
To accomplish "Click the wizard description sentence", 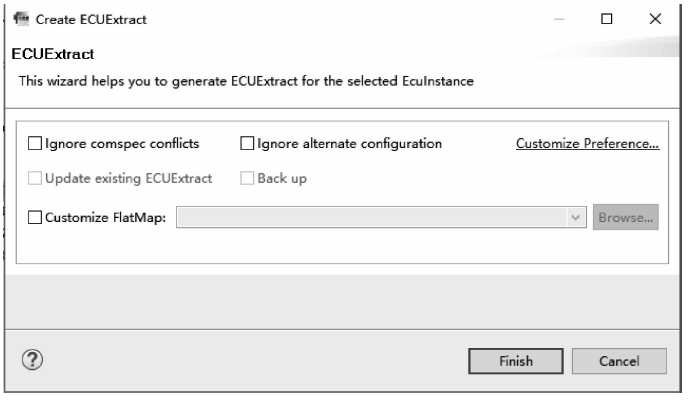I will pos(245,81).
